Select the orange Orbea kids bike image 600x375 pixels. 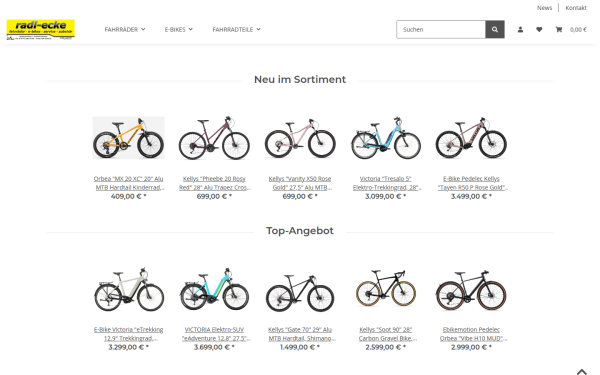(x=129, y=138)
